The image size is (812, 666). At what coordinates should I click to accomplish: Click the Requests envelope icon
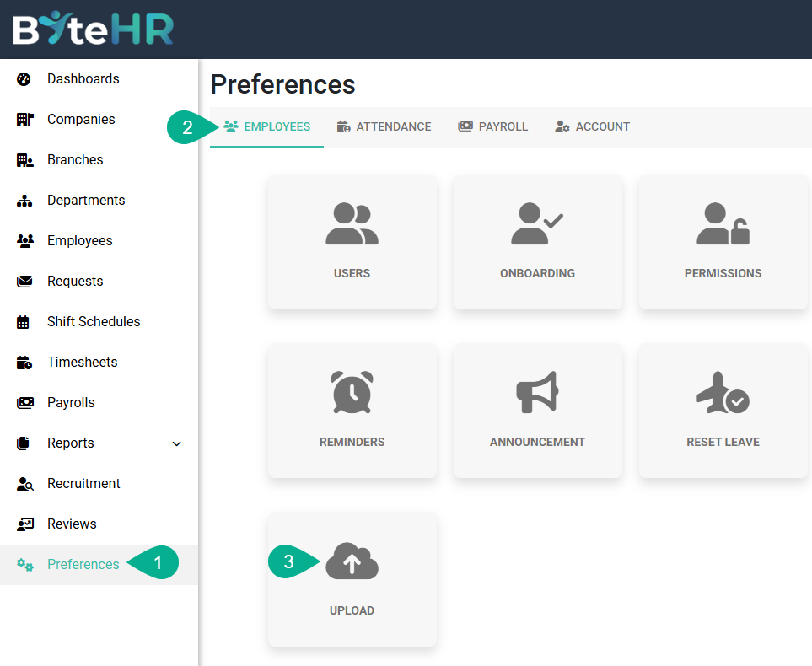[24, 282]
